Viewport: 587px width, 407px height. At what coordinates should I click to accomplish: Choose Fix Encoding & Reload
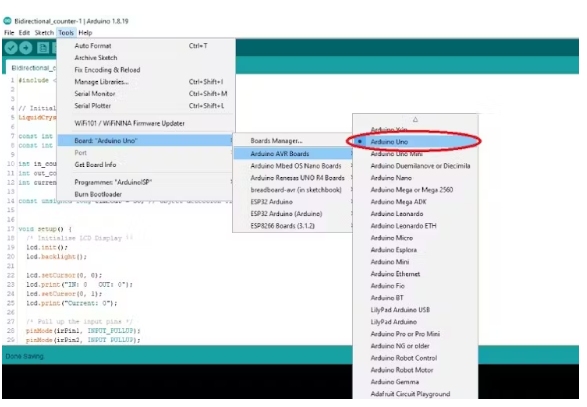point(146,70)
